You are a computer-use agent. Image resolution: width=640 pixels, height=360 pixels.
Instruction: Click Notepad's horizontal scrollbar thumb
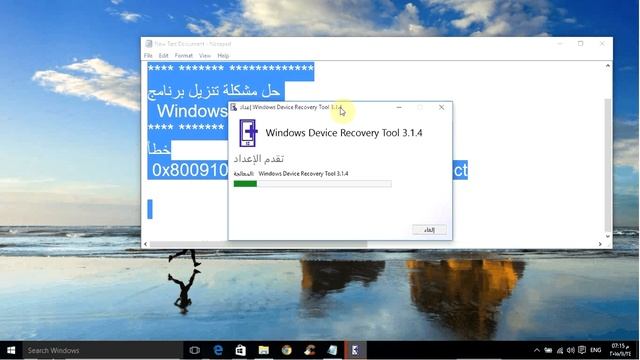point(259,244)
